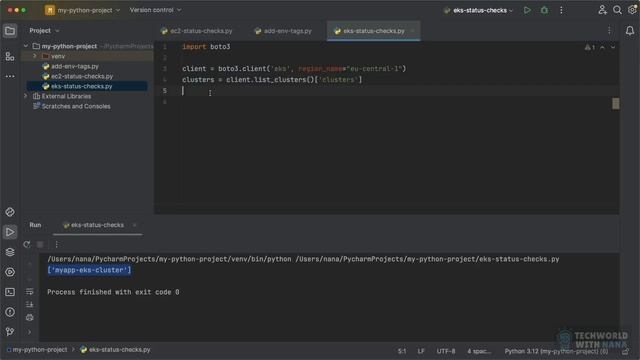Open the inspection warnings widget
The width and height of the screenshot is (640, 360).
click(x=590, y=47)
